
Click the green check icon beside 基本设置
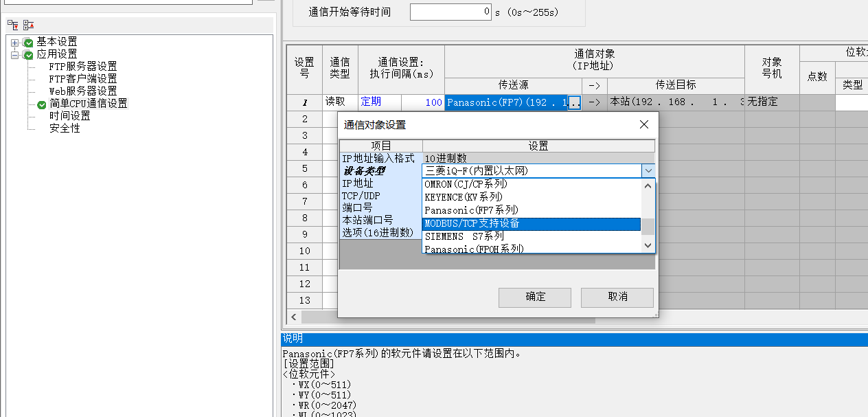[28, 43]
